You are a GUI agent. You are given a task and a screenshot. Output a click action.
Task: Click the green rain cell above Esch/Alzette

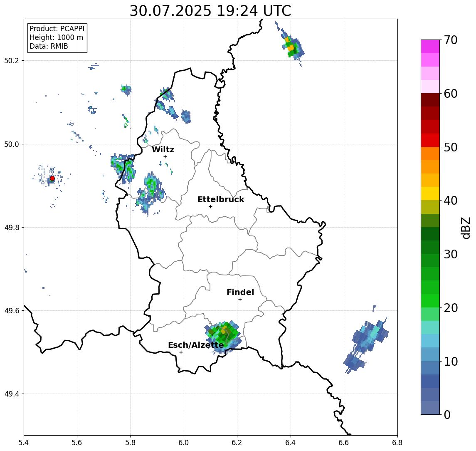point(224,337)
